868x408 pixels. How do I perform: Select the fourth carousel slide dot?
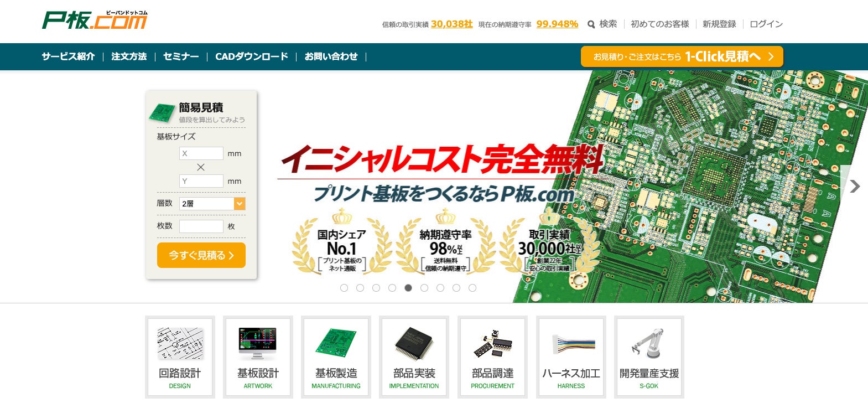(x=392, y=288)
